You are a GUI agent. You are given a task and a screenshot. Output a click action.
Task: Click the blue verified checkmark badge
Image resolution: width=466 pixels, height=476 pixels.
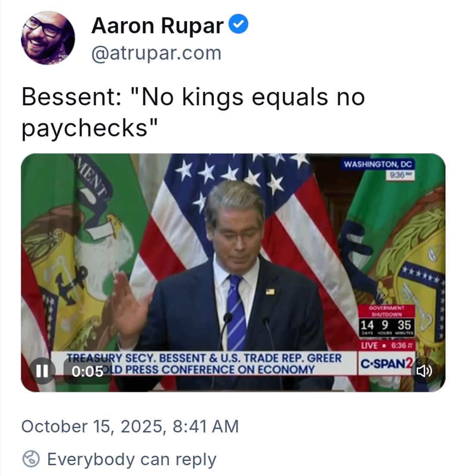(x=238, y=25)
